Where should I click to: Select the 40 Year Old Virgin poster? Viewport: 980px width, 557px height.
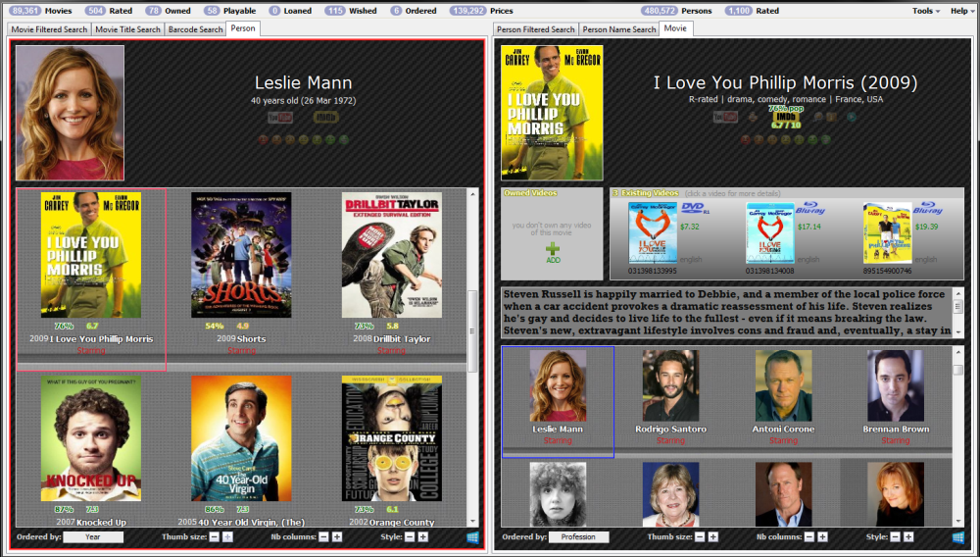coord(241,438)
